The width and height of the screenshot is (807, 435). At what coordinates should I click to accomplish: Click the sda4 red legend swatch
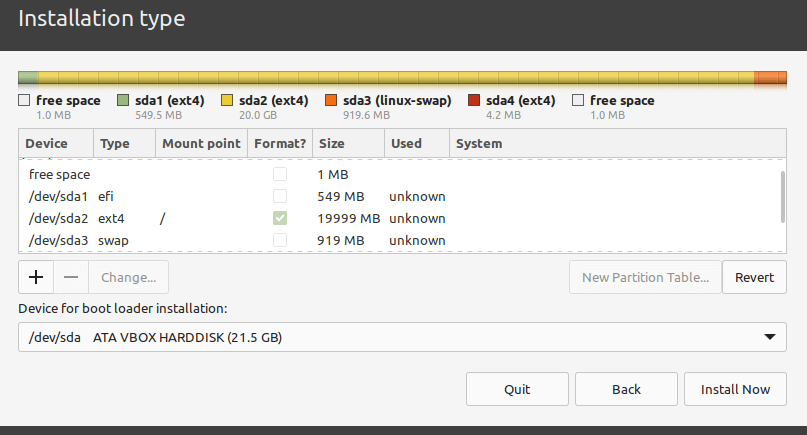click(x=474, y=100)
